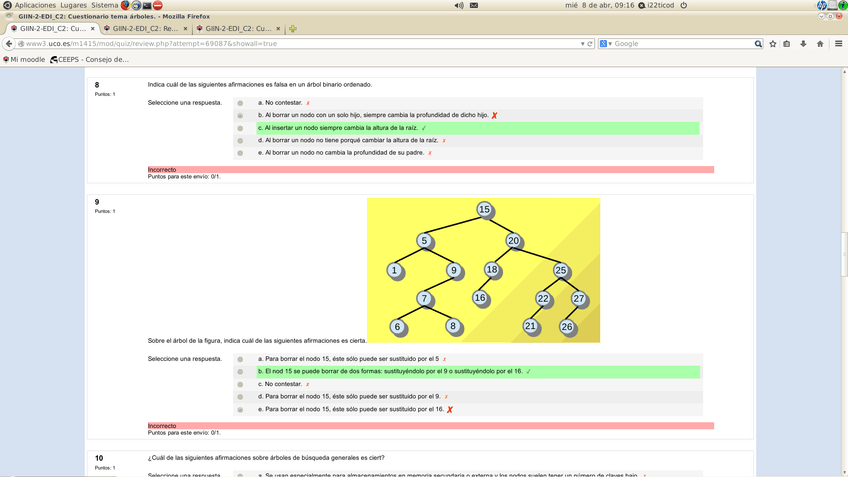
Task: Open the URL history dropdown arrow
Action: 582,44
